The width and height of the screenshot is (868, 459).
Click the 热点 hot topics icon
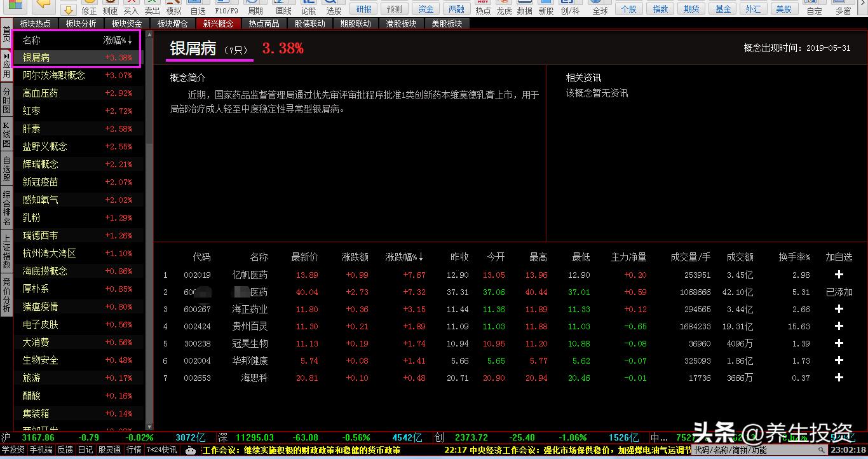tap(483, 8)
